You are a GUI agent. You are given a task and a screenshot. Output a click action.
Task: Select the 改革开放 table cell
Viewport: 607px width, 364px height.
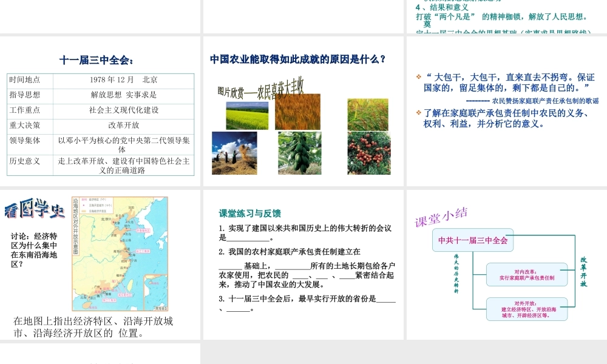123,126
